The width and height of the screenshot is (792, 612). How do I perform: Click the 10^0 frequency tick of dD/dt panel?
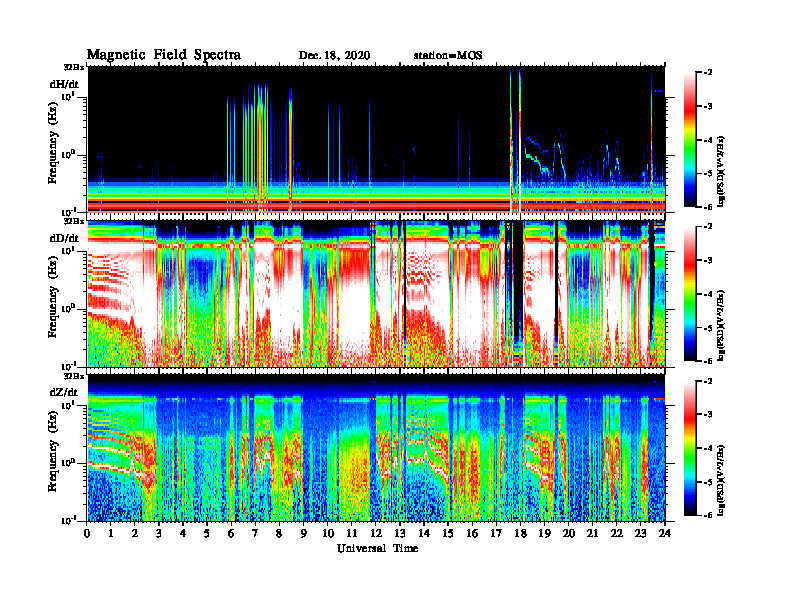point(67,309)
